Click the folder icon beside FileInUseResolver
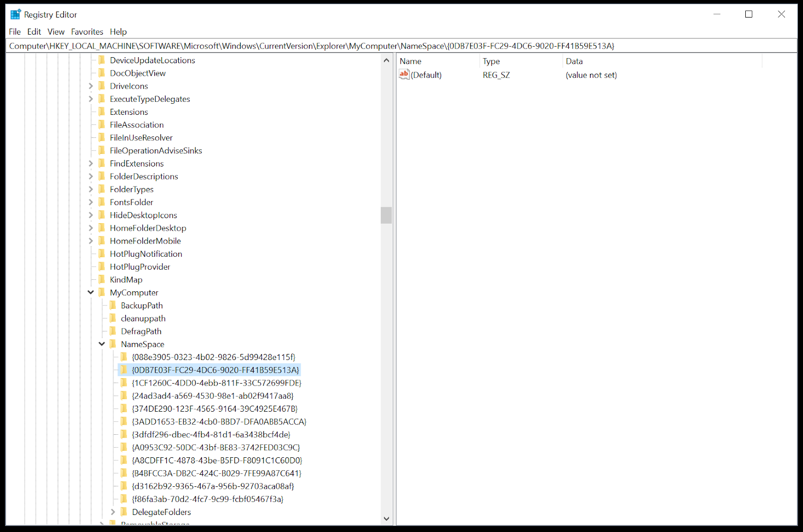This screenshot has width=803, height=532. pyautogui.click(x=102, y=137)
